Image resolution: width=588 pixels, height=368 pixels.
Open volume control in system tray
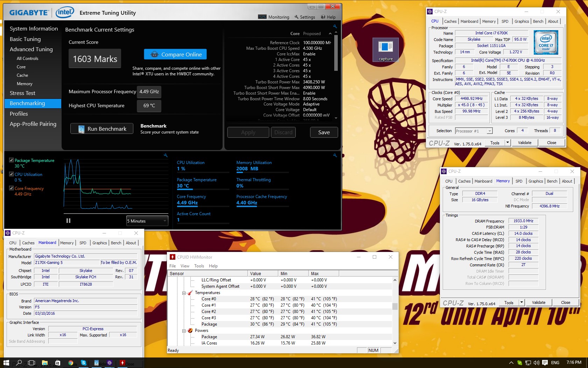tap(537, 363)
